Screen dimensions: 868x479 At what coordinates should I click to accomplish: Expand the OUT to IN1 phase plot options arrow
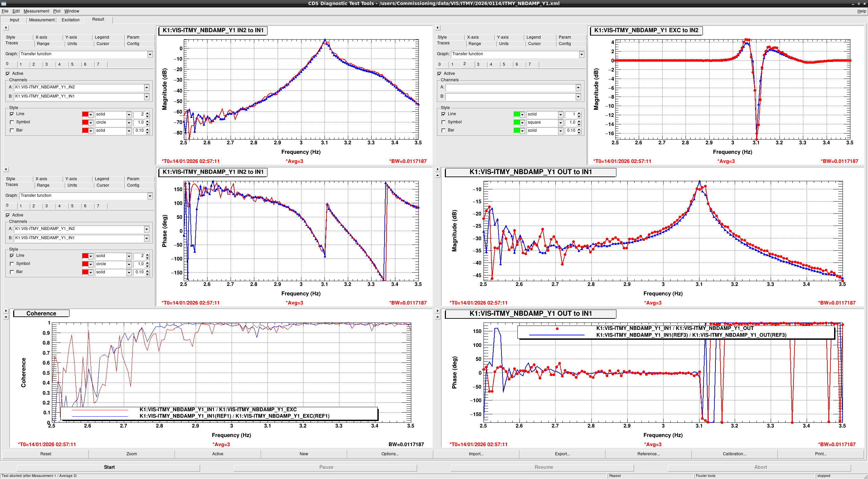point(437,311)
